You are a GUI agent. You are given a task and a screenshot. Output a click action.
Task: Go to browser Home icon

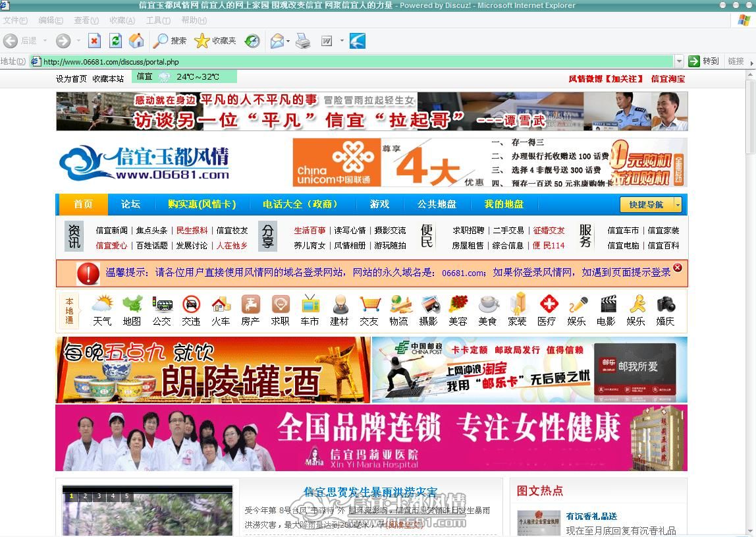[x=136, y=41]
